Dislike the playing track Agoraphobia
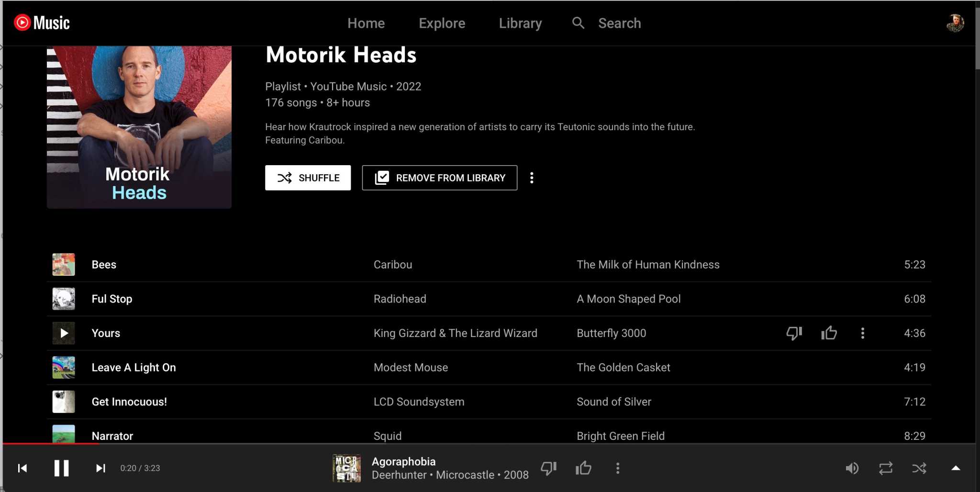980x492 pixels. [548, 468]
